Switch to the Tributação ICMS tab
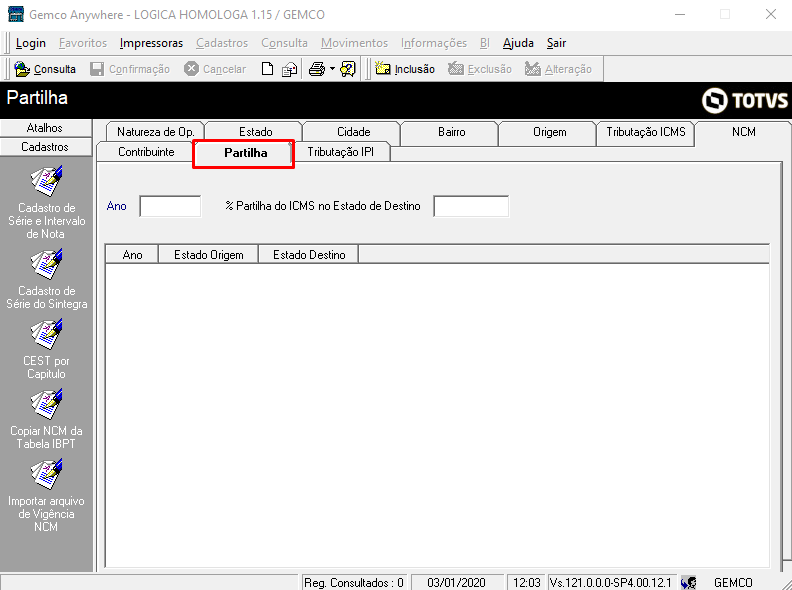The width and height of the screenshot is (792, 590). coord(646,132)
